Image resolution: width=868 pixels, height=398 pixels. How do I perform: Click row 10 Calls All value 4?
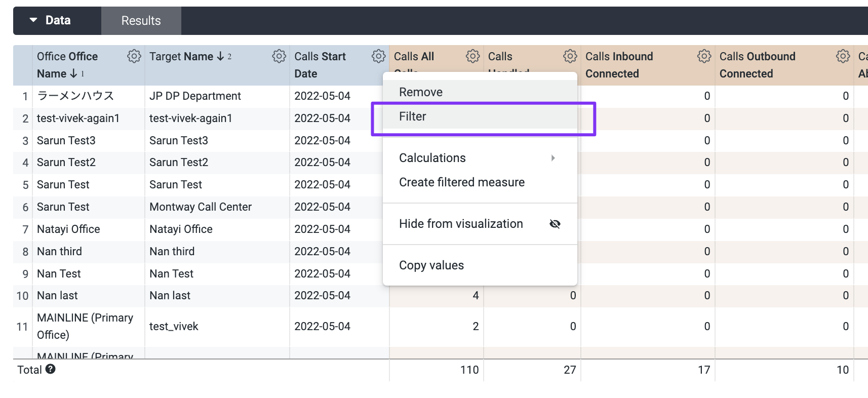click(x=476, y=296)
